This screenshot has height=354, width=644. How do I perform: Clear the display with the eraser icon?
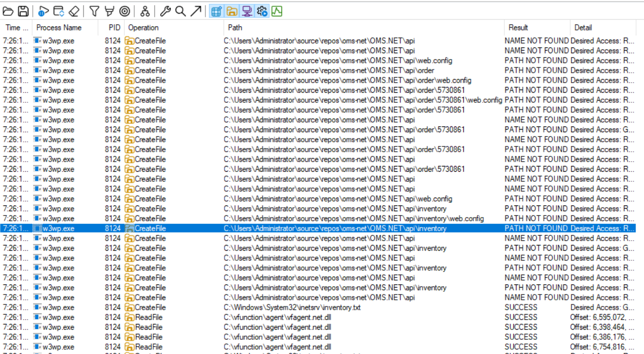[x=74, y=11]
